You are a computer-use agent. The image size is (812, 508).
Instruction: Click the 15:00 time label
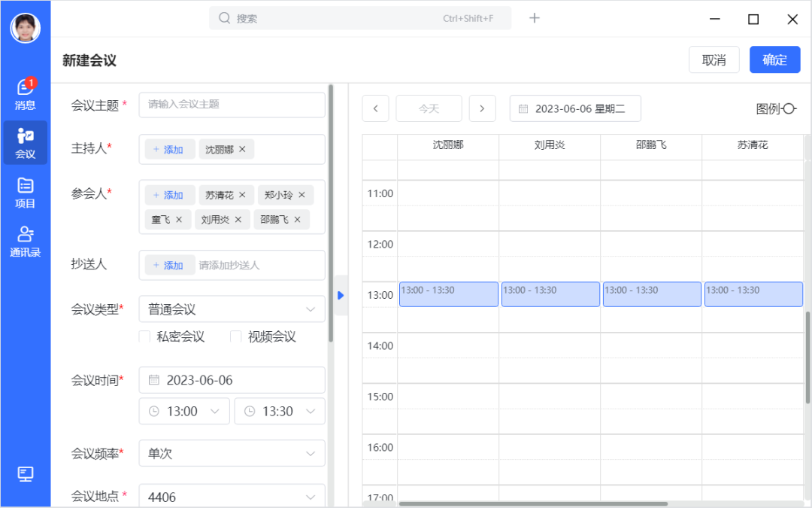tap(380, 397)
